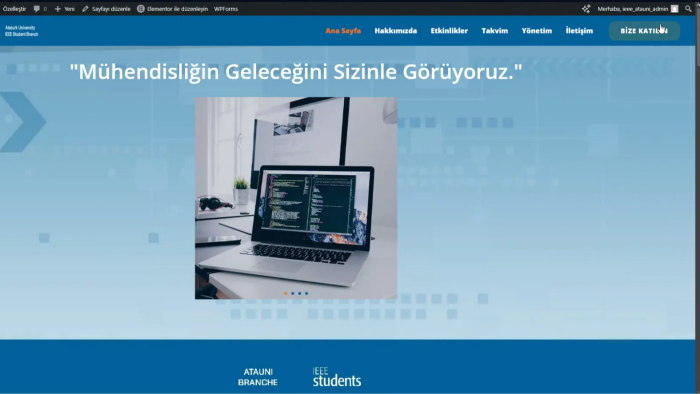Click Elementor ile düzenleyin link
The width and height of the screenshot is (700, 394).
pos(177,9)
